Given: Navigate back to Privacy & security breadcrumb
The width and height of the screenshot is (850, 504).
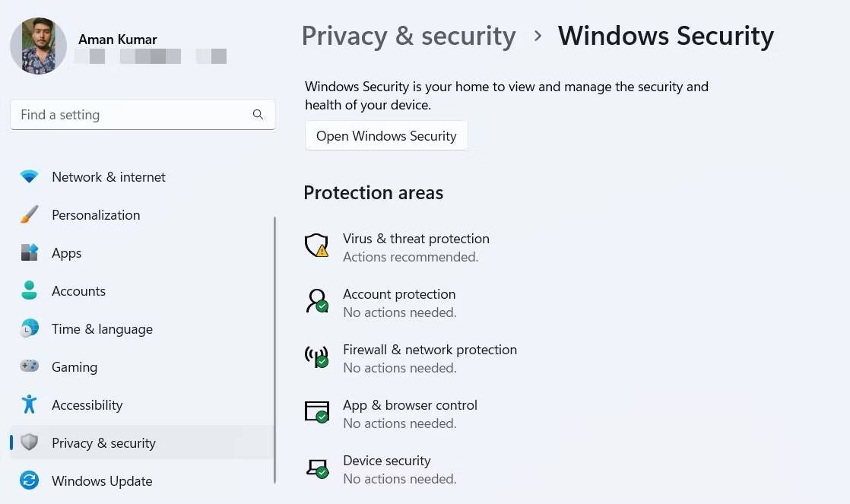Looking at the screenshot, I should tap(408, 36).
